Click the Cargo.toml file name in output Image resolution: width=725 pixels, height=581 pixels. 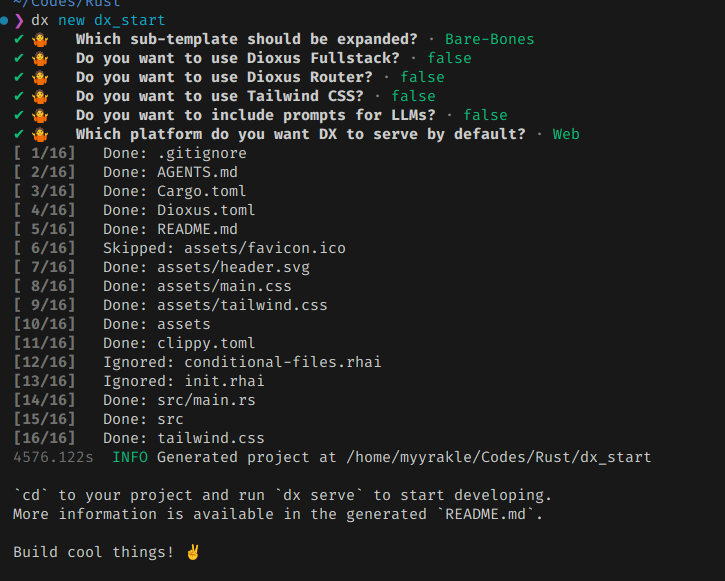(201, 191)
